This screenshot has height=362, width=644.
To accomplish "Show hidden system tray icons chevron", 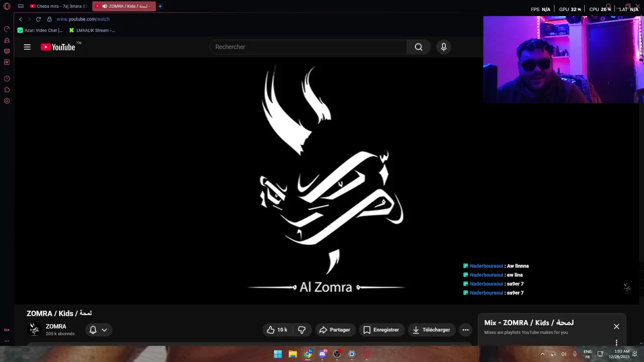I will [x=542, y=354].
